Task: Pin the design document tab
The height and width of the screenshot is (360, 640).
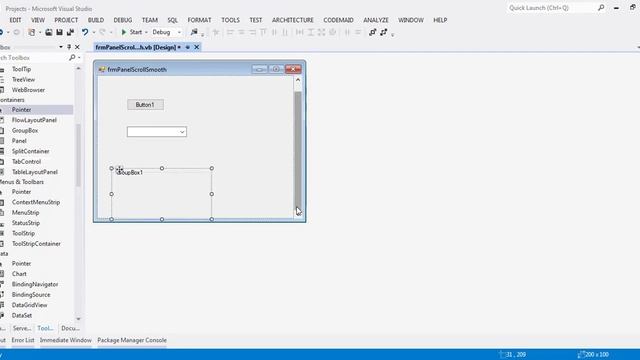Action: [188, 47]
